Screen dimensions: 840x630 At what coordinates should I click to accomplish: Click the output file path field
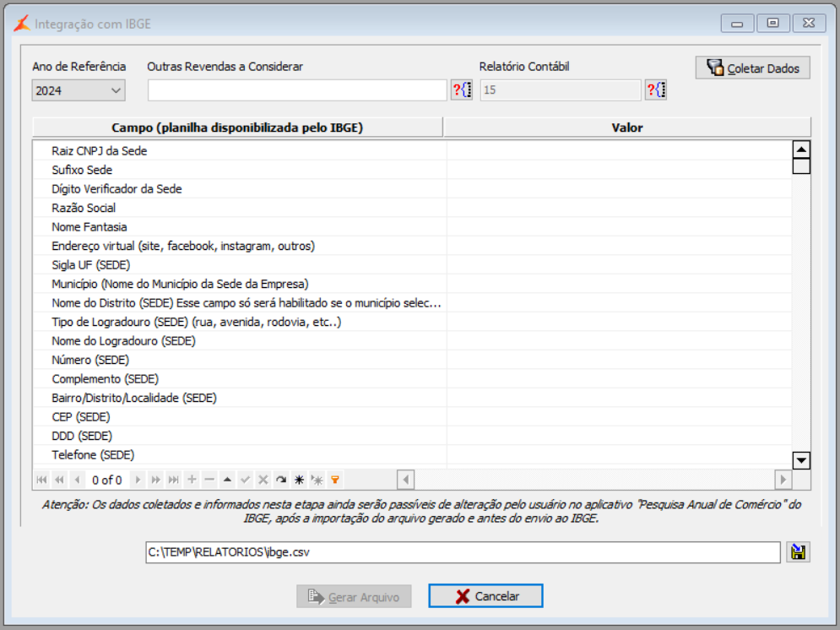463,552
